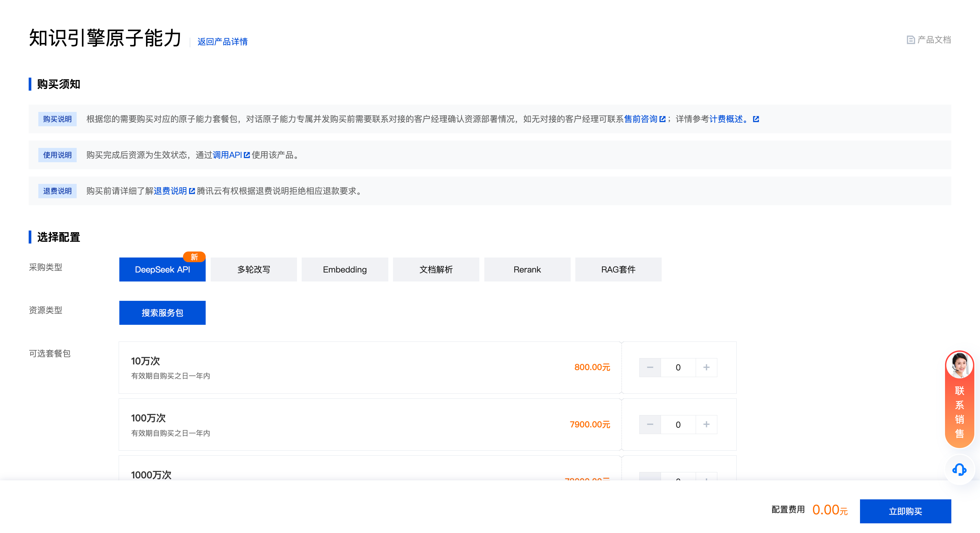Click the quantity field for 100万次 package

pos(678,424)
